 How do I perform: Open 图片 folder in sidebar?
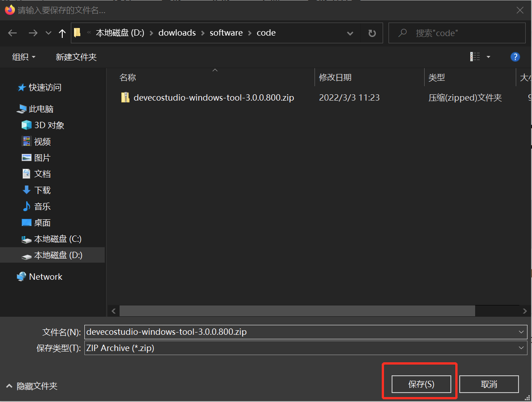click(36, 158)
